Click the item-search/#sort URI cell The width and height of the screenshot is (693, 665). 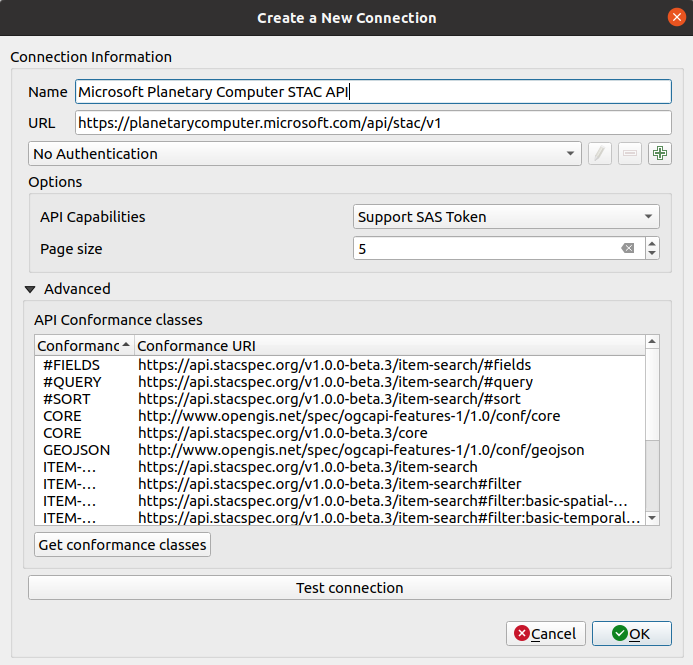click(329, 399)
